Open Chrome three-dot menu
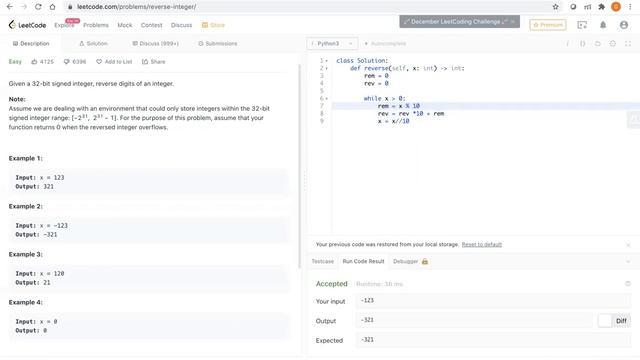The image size is (640, 360). [x=630, y=7]
